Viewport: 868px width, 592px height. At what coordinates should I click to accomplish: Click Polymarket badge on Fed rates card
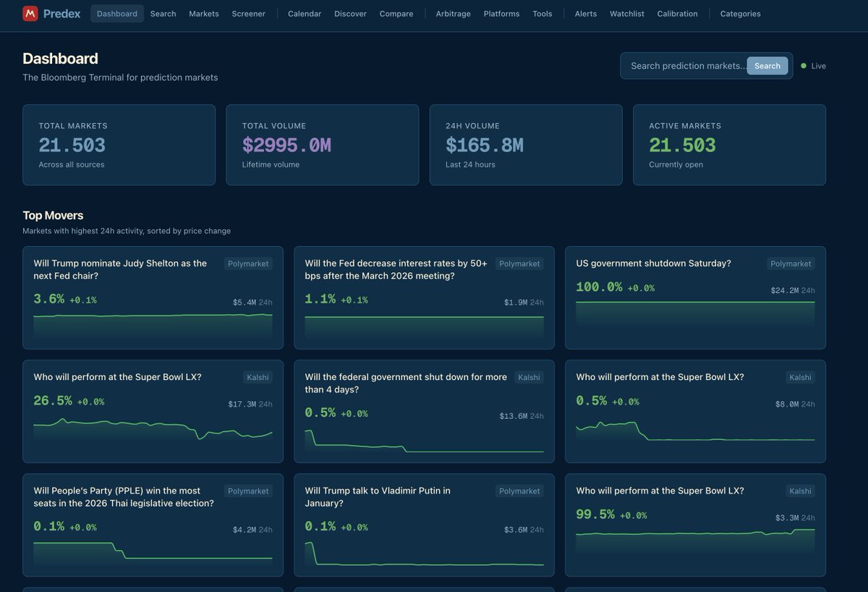tap(519, 264)
